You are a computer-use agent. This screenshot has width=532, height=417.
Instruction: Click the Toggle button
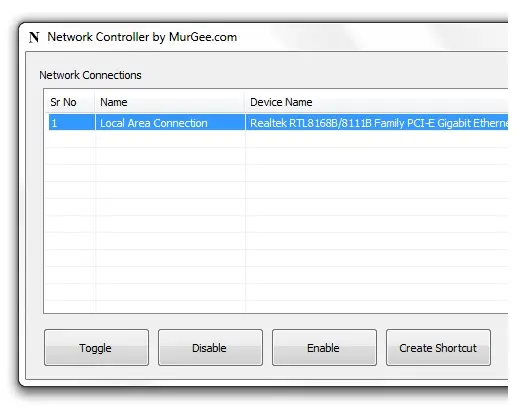coord(96,347)
